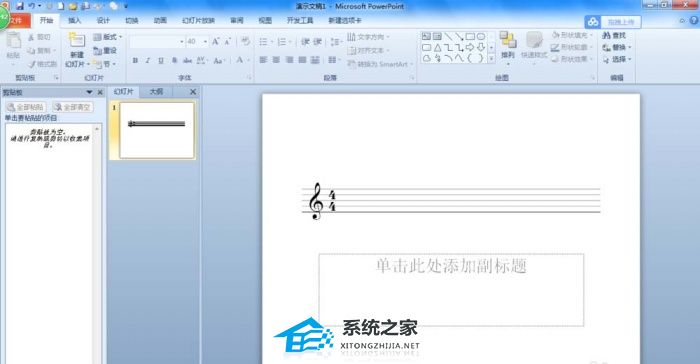This screenshot has height=364, width=700.
Task: Click the Paste All (全部粘贴) clipboard button
Action: [26, 107]
